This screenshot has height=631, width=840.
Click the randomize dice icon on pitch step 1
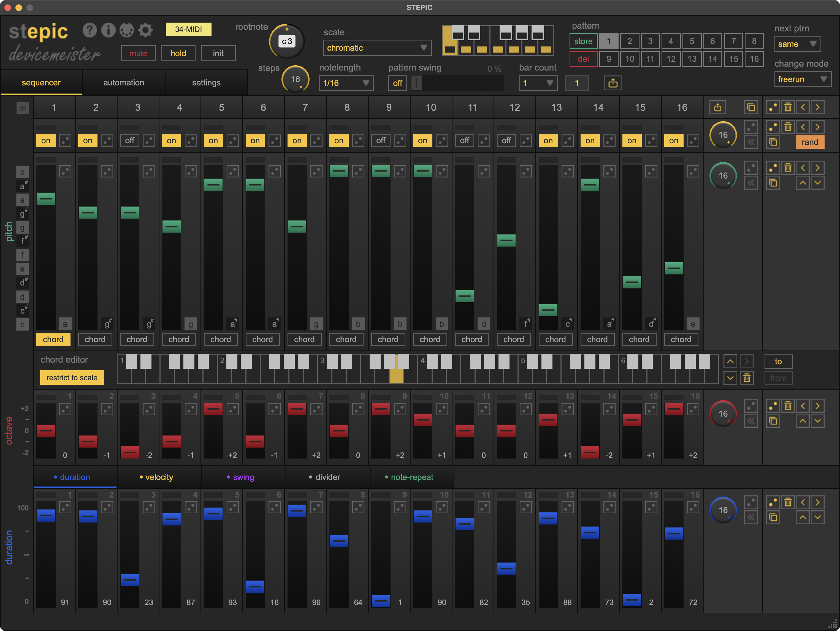point(65,172)
